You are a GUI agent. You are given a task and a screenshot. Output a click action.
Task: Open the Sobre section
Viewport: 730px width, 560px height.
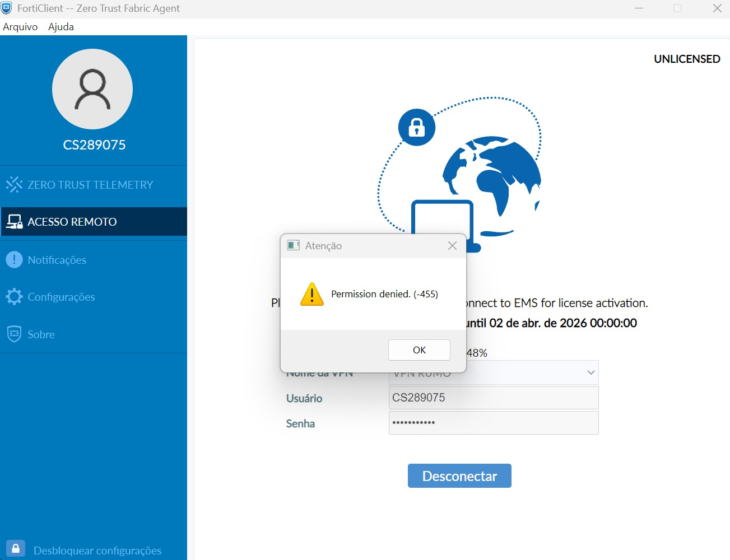(x=94, y=334)
